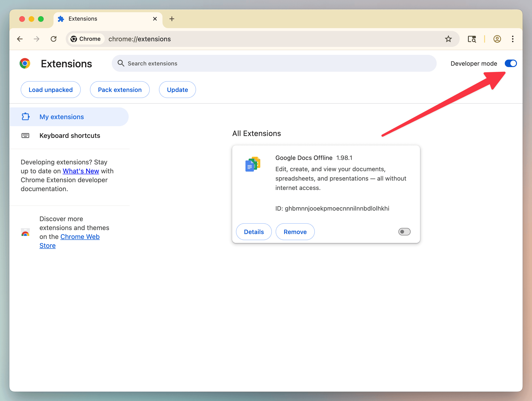Open a new tab with plus button

coord(172,19)
